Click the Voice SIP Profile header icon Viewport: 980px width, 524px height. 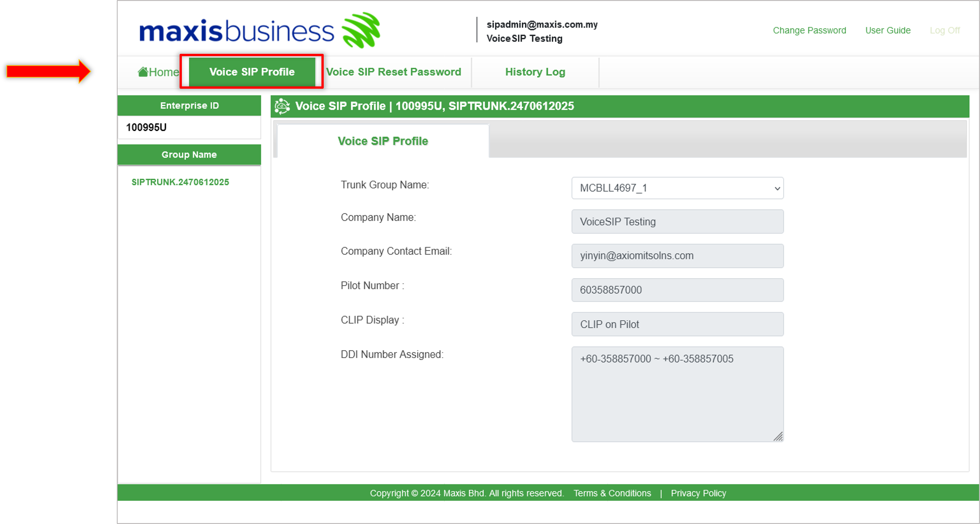(282, 106)
